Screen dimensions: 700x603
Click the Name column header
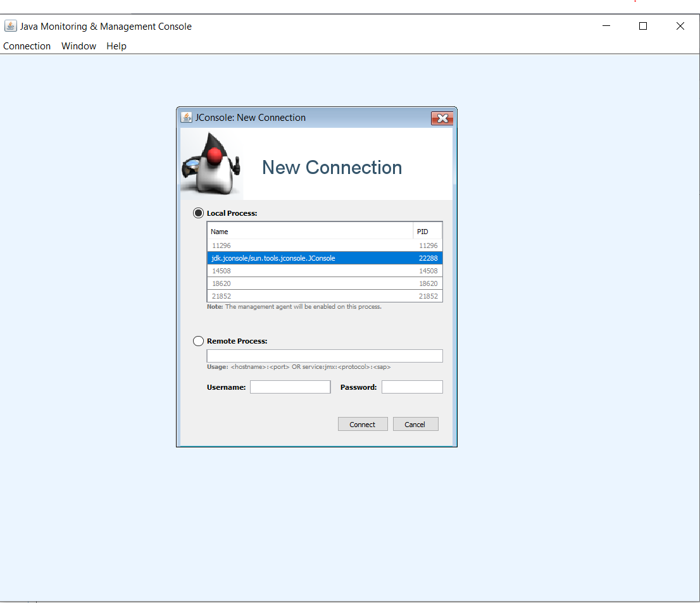[x=310, y=231]
